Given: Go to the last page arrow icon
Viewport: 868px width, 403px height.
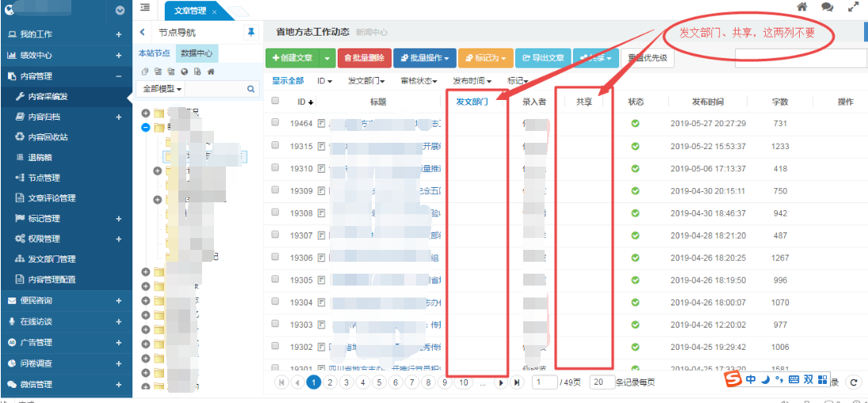Looking at the screenshot, I should pos(517,382).
